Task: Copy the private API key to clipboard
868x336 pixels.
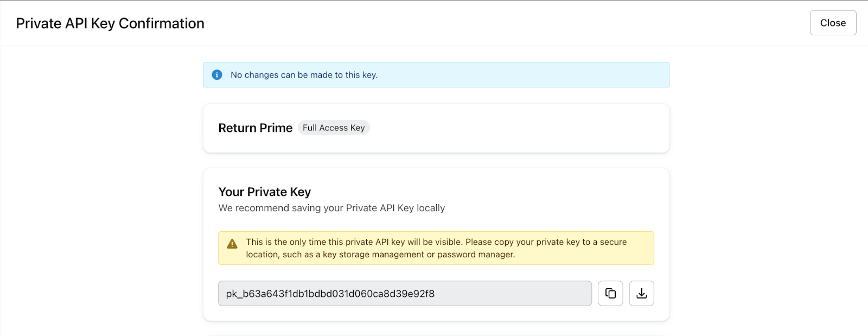Action: pos(610,293)
